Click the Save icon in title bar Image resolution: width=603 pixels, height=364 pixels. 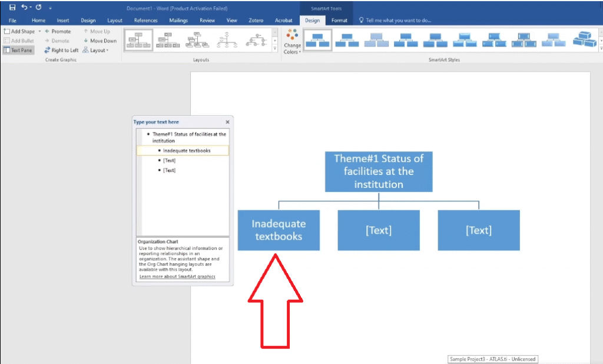[x=12, y=8]
